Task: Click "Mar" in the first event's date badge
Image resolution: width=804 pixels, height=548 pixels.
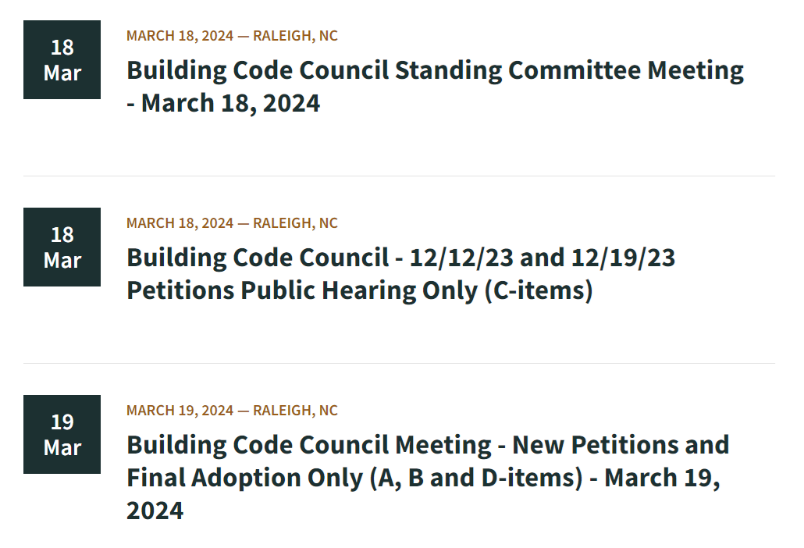Action: coord(62,73)
